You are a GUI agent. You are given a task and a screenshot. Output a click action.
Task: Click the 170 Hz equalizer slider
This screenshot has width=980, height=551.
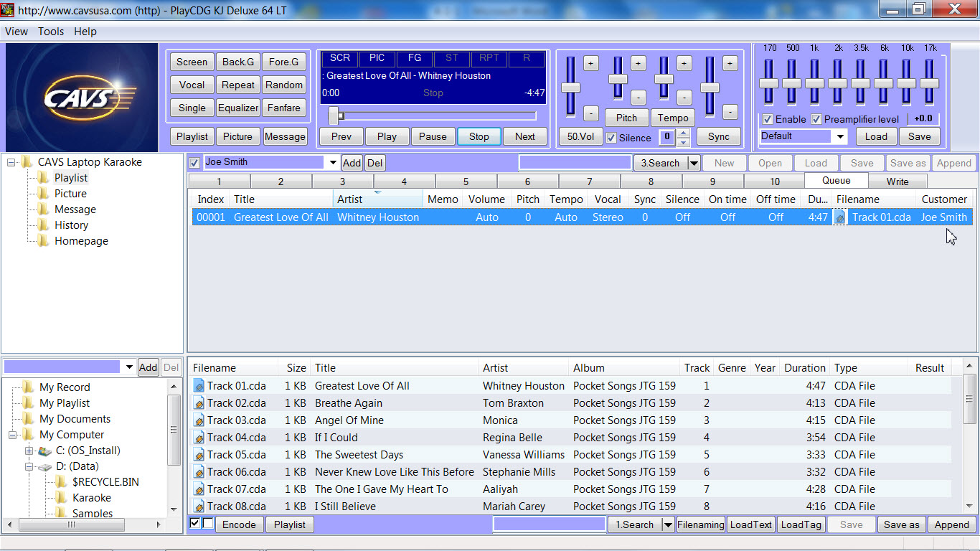coord(769,82)
